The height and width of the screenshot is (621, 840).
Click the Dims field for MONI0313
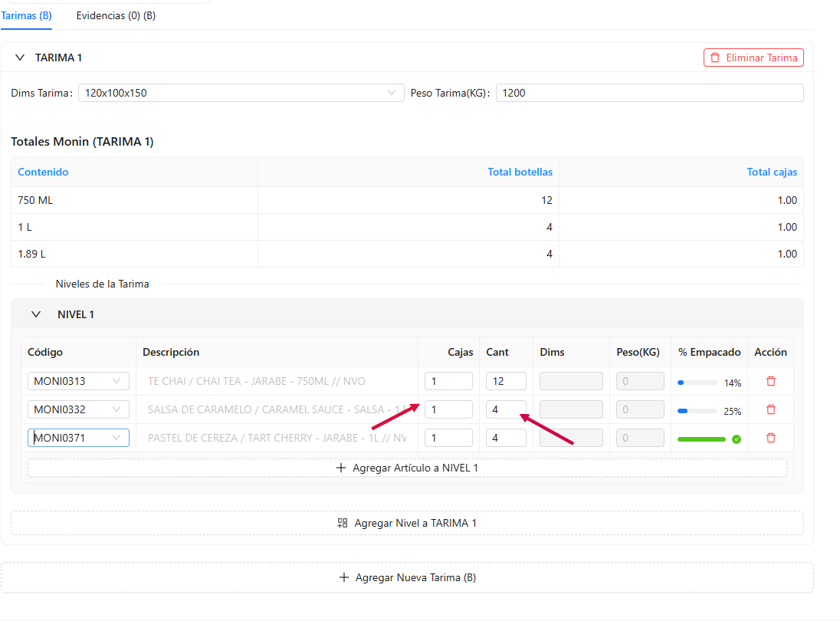pos(571,381)
